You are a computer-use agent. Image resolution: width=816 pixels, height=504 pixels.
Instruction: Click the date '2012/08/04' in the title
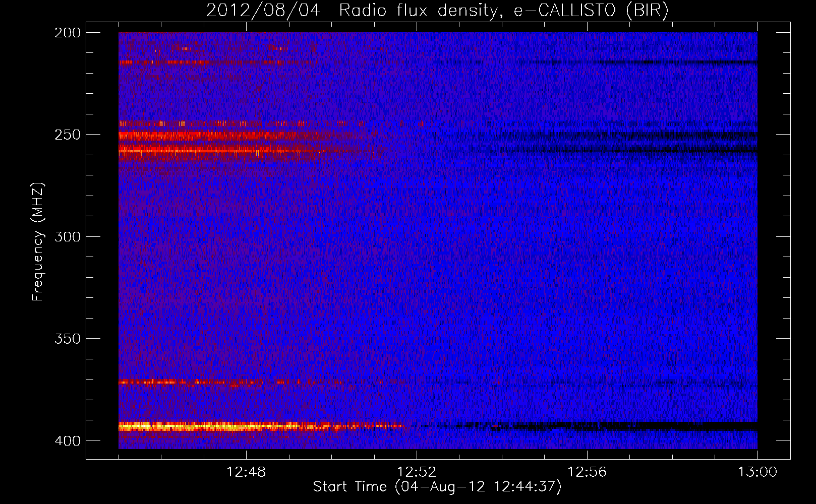tap(263, 11)
